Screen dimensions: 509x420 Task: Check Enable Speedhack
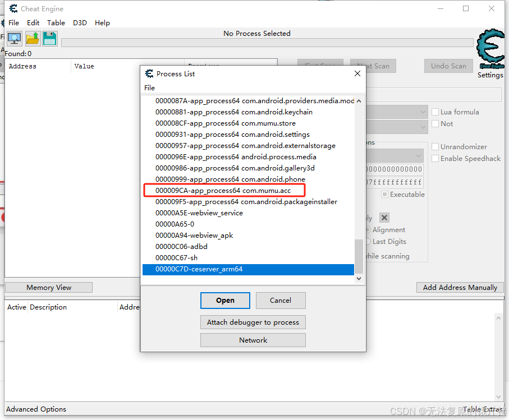[435, 159]
